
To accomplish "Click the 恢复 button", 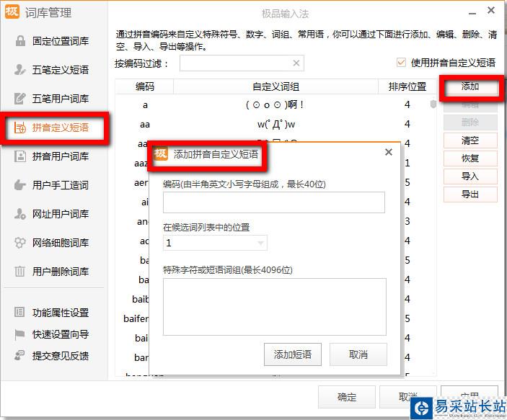I will [470, 158].
